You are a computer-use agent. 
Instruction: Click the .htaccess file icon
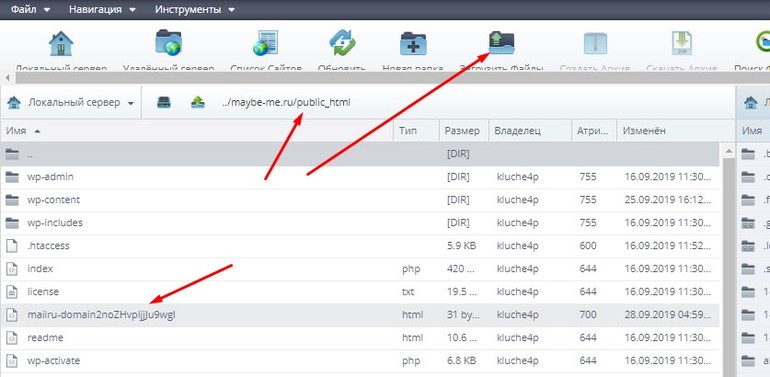tap(12, 246)
